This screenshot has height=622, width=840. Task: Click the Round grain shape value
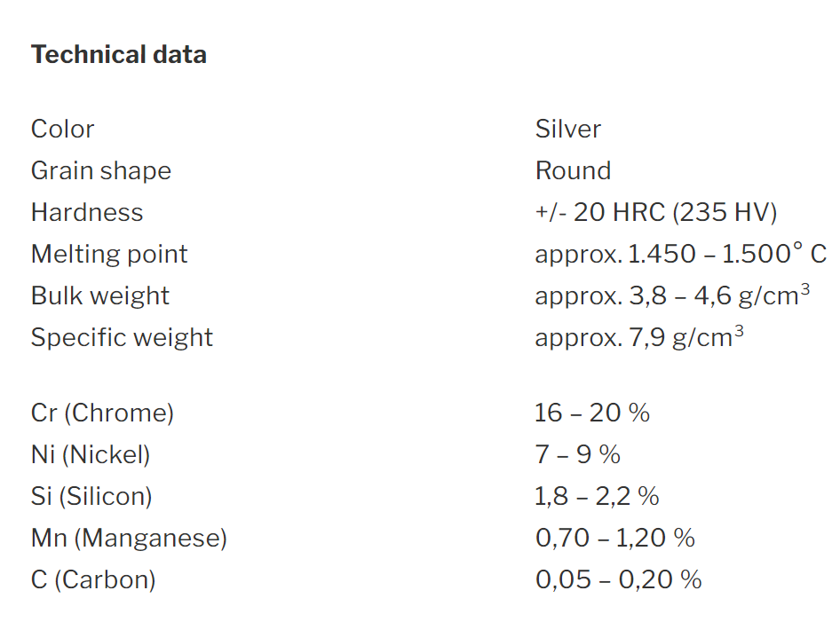point(574,170)
